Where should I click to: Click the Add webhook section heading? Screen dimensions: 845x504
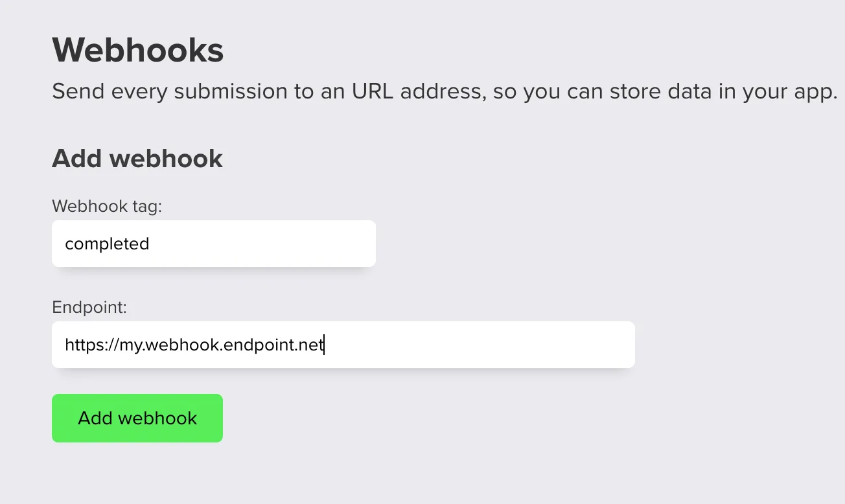click(x=137, y=158)
